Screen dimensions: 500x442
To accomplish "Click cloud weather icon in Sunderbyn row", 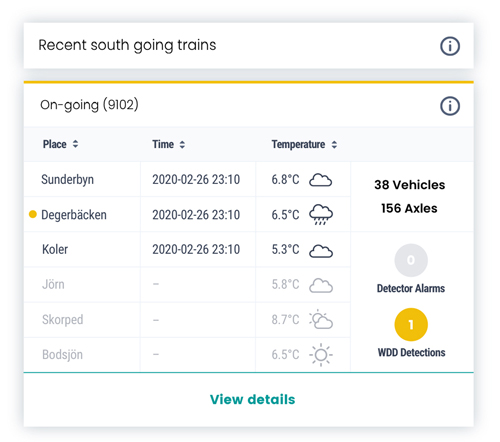I will pos(321,180).
